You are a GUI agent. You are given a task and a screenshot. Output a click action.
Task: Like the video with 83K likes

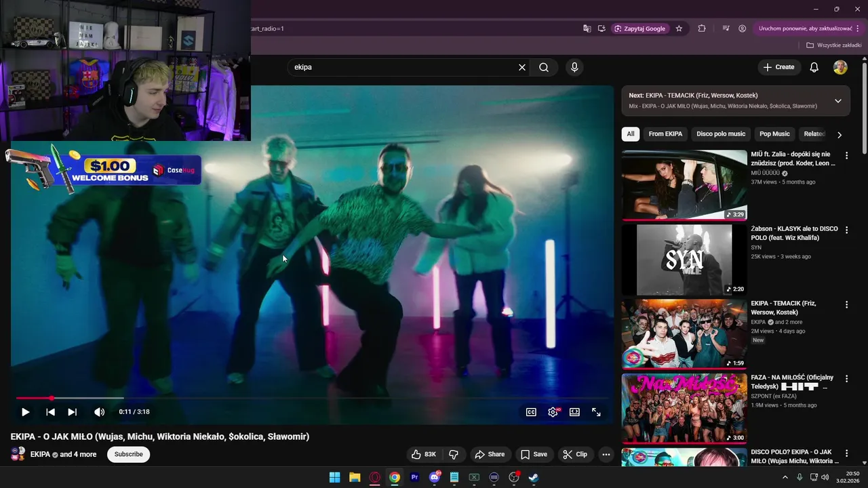tap(424, 454)
